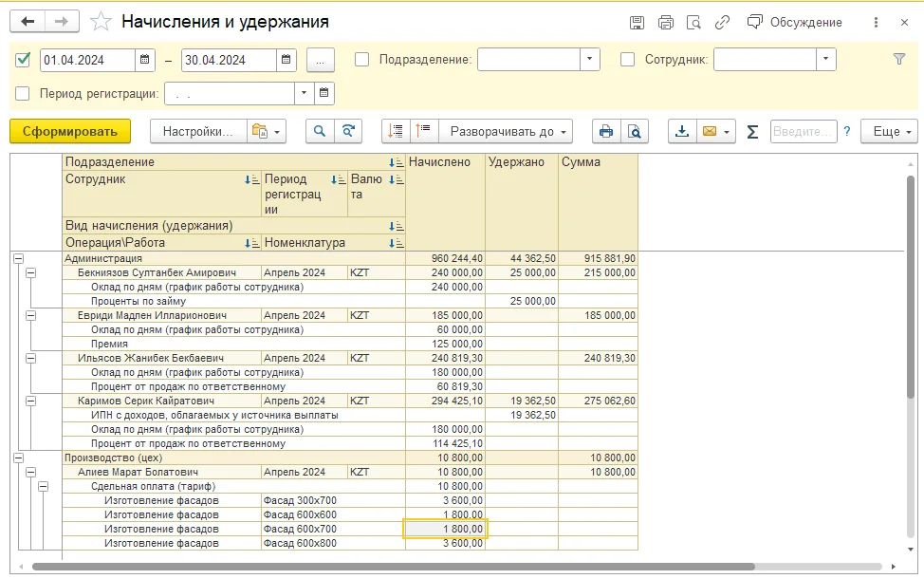Click the Сформировать button
924x579 pixels.
click(x=70, y=131)
